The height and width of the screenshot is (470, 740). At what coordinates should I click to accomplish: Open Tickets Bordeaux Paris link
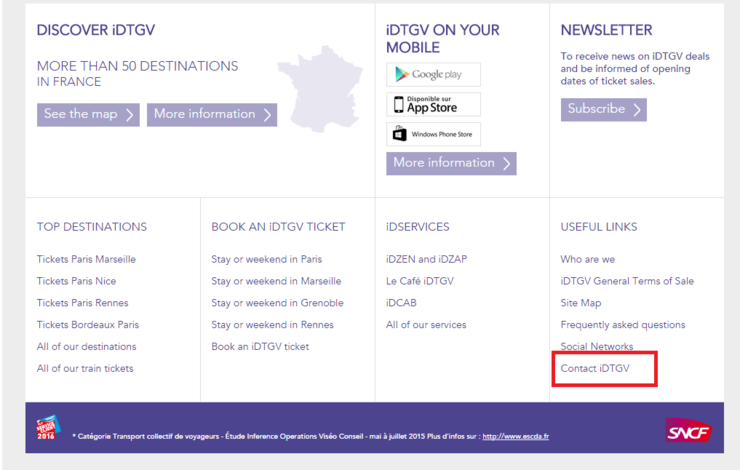tap(88, 325)
